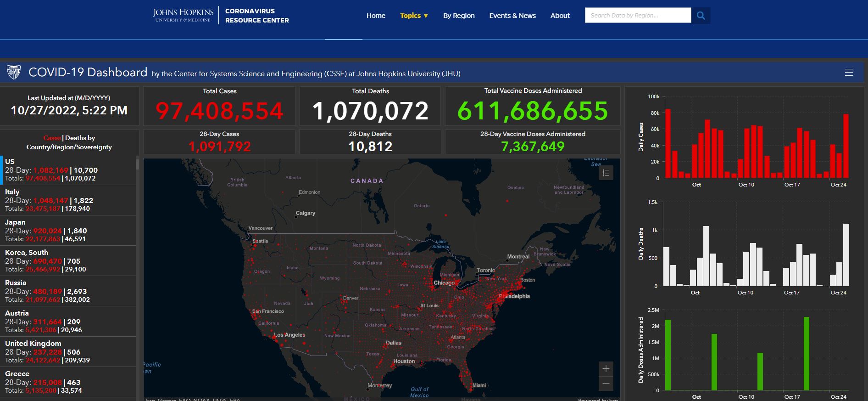
Task: Toggle the red Cases sort label
Action: click(52, 138)
